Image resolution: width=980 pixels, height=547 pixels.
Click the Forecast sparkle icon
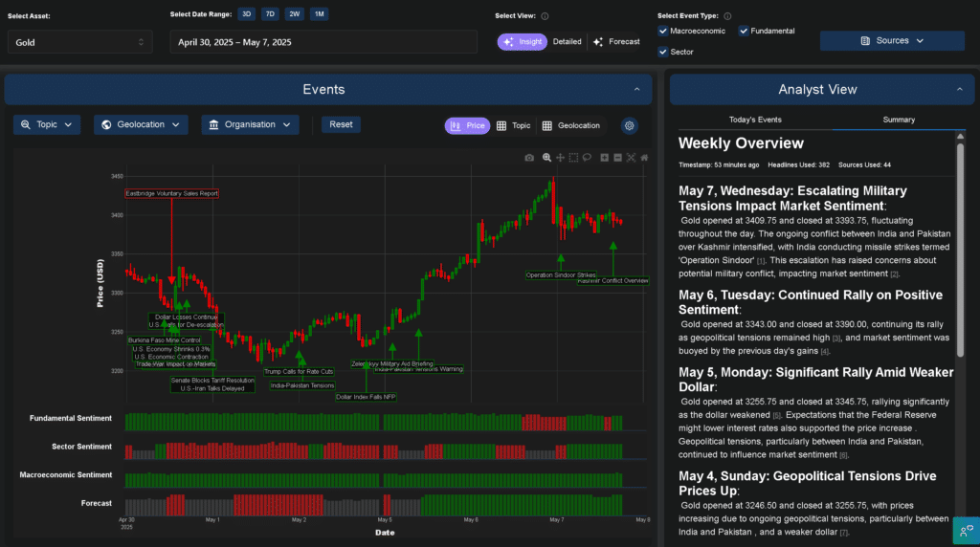598,42
